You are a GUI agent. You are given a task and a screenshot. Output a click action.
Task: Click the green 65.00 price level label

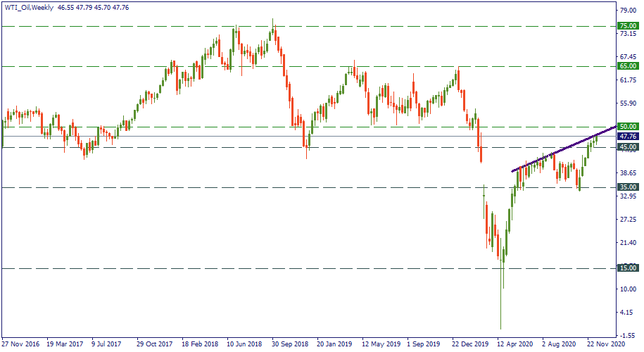point(627,66)
